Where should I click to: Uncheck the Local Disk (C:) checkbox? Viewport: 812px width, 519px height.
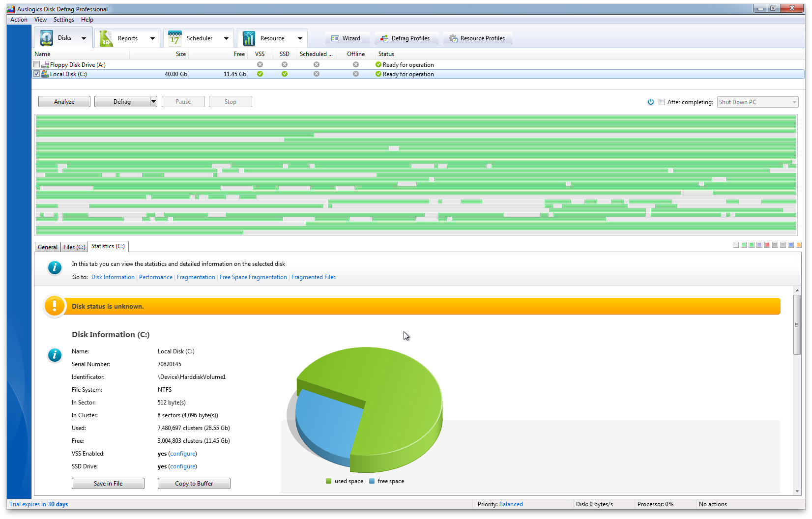[x=37, y=74]
